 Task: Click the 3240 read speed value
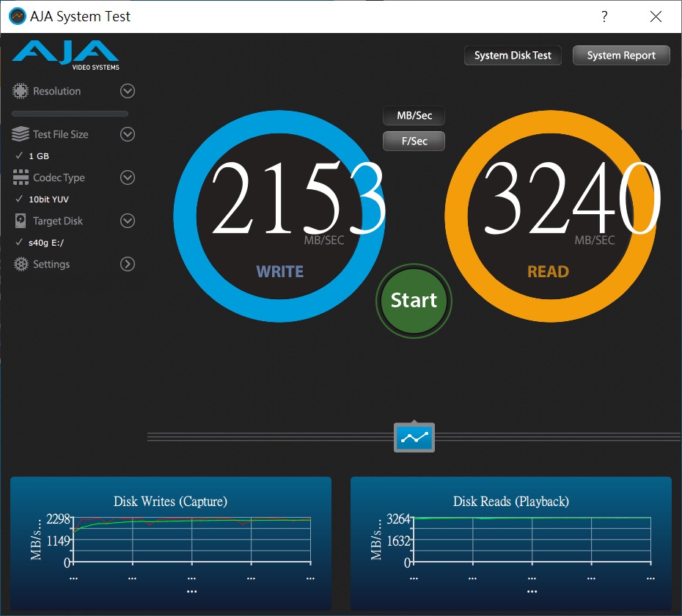point(573,197)
